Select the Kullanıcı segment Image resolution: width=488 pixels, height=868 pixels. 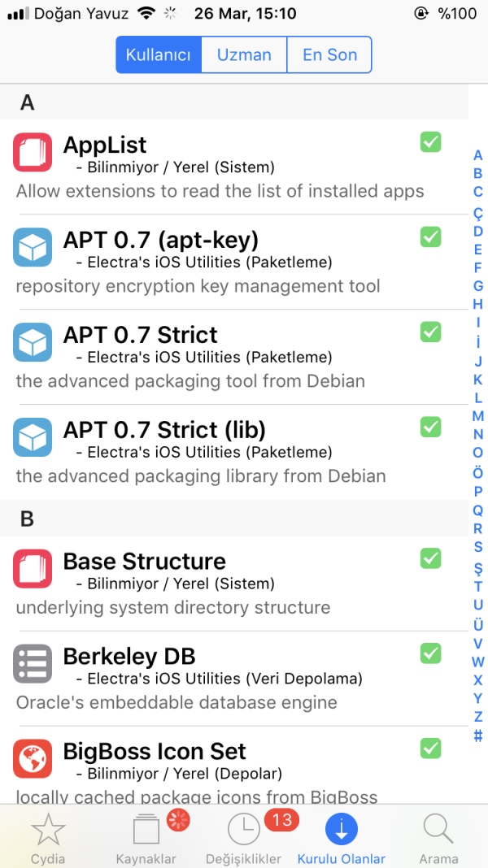click(159, 55)
